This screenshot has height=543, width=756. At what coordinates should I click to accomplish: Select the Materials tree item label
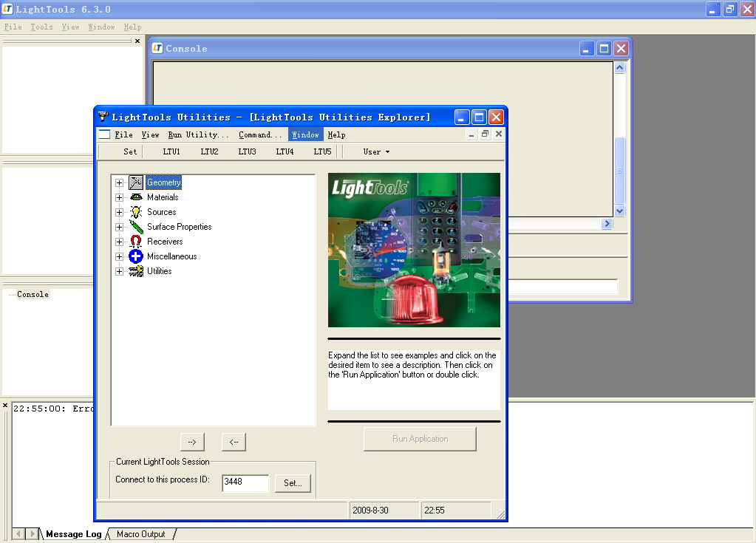pyautogui.click(x=163, y=197)
